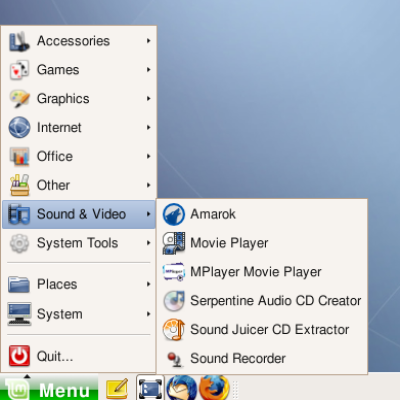Expand the System Tools submenu arrow
The image size is (400, 400).
pos(149,243)
